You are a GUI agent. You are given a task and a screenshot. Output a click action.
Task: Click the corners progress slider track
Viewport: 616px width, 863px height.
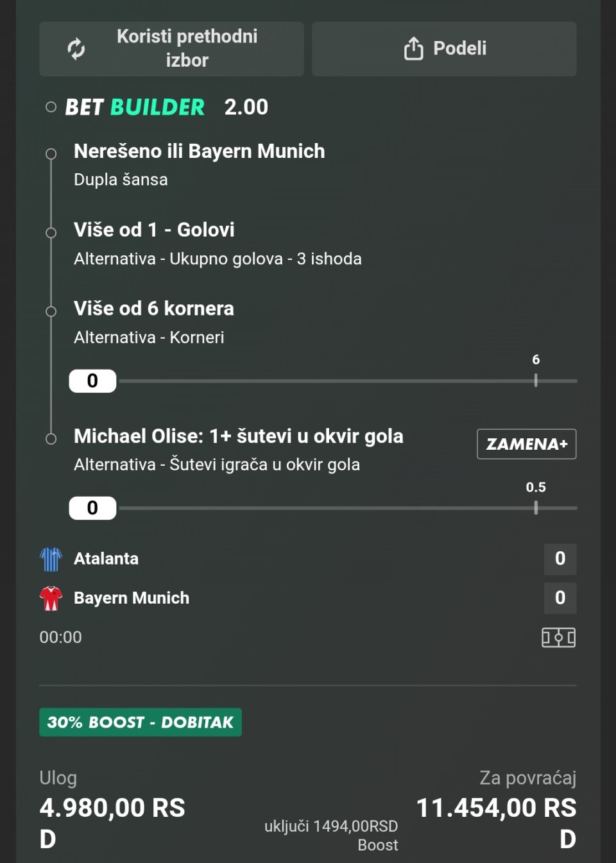(346, 381)
